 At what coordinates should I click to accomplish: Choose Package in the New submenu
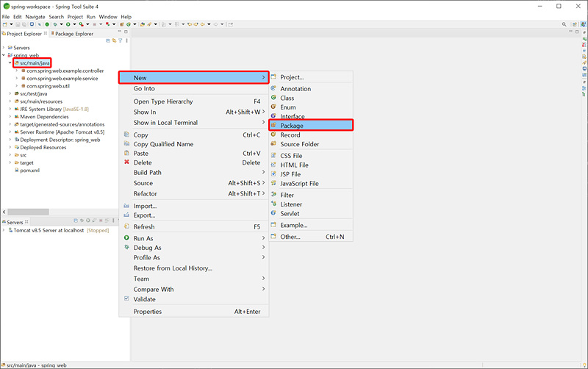[311, 126]
